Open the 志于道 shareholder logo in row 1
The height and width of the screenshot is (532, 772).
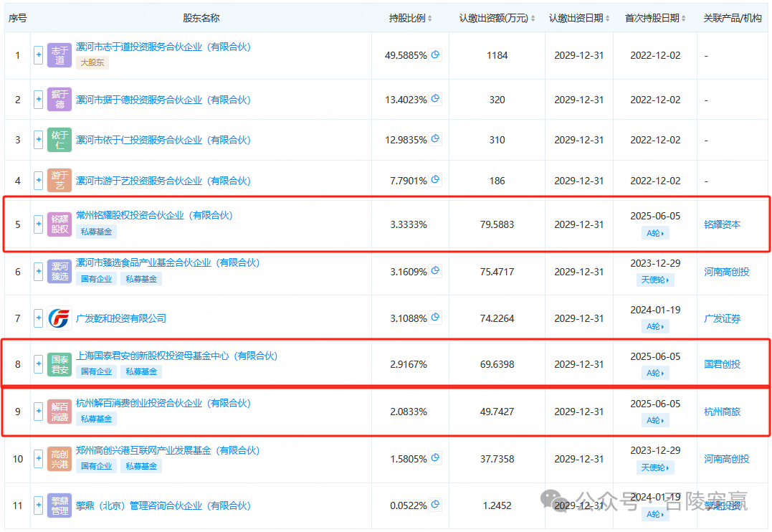pos(59,55)
